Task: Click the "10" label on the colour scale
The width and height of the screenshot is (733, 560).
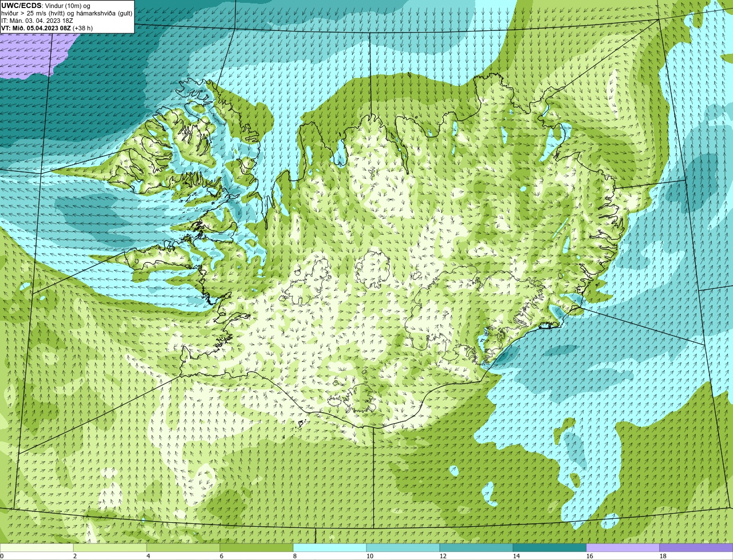Action: [x=370, y=556]
